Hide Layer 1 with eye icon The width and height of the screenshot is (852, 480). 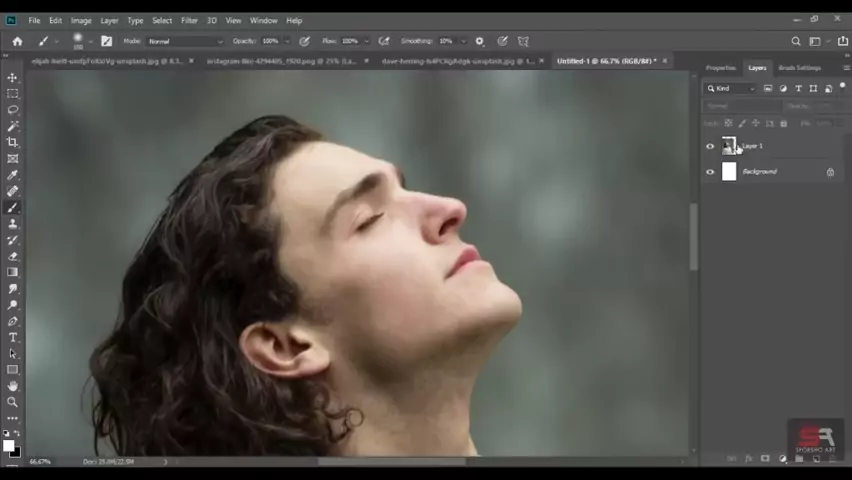click(x=710, y=146)
